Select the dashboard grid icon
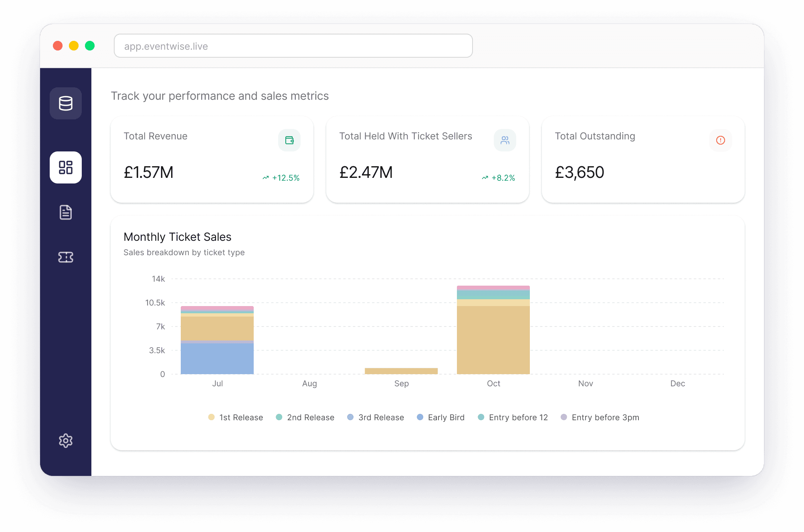 tap(66, 167)
